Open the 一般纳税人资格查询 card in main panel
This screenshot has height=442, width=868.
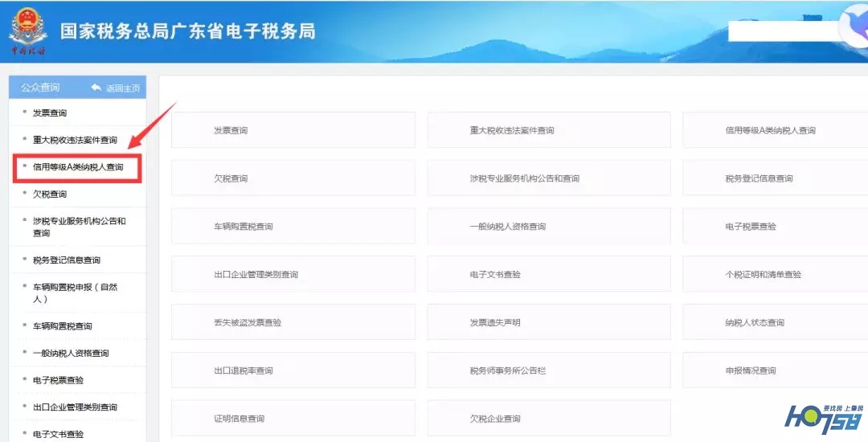(x=549, y=227)
